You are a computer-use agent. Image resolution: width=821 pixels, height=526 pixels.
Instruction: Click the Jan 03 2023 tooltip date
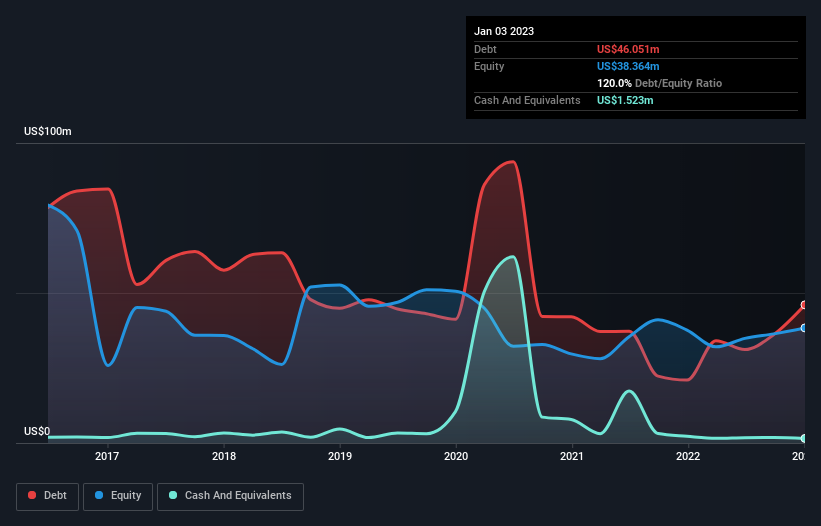504,31
